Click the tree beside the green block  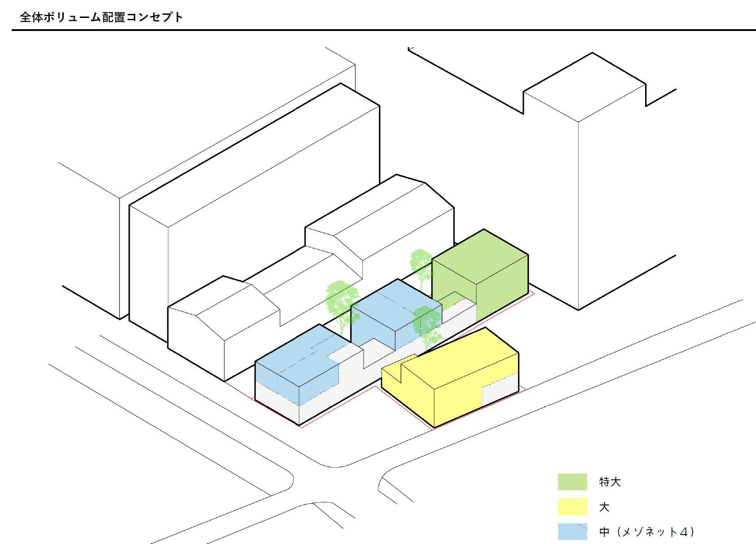[421, 269]
